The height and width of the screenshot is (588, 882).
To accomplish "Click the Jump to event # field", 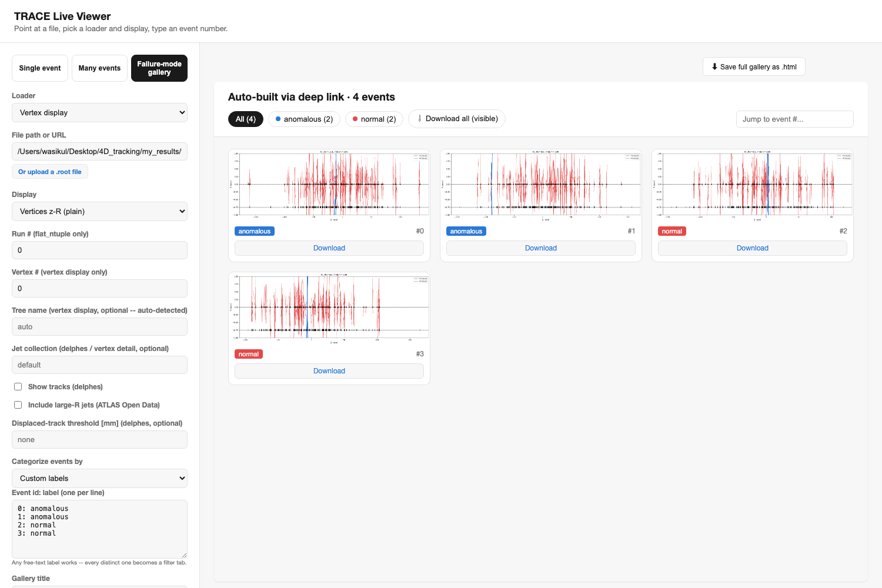I will click(x=795, y=119).
